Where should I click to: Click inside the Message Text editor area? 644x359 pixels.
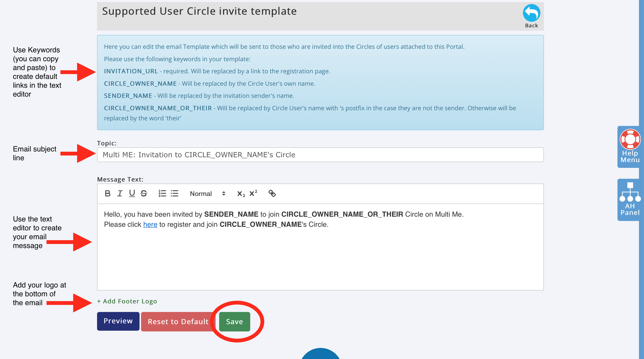pos(320,258)
